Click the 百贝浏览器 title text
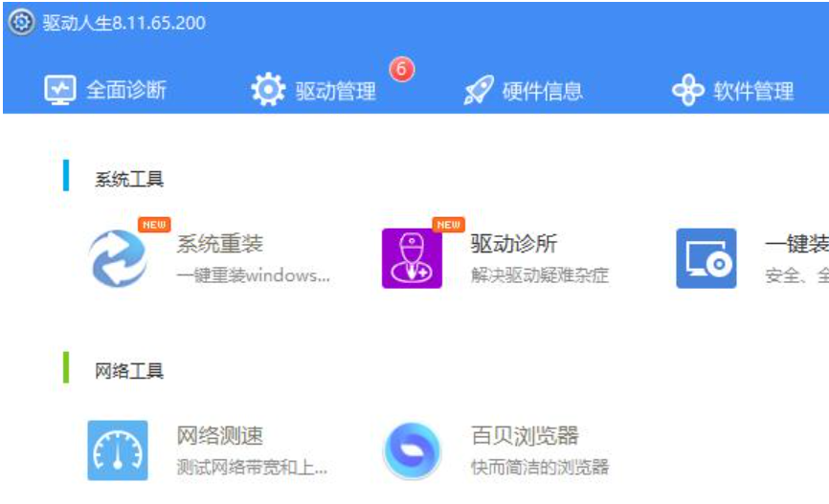 pyautogui.click(x=525, y=437)
